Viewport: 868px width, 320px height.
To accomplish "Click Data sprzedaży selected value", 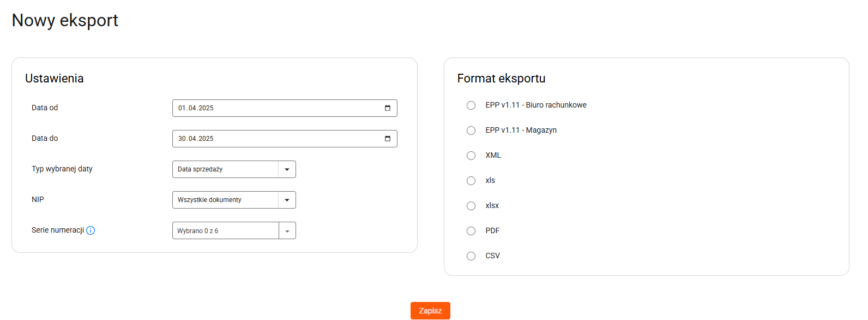I will pos(200,169).
